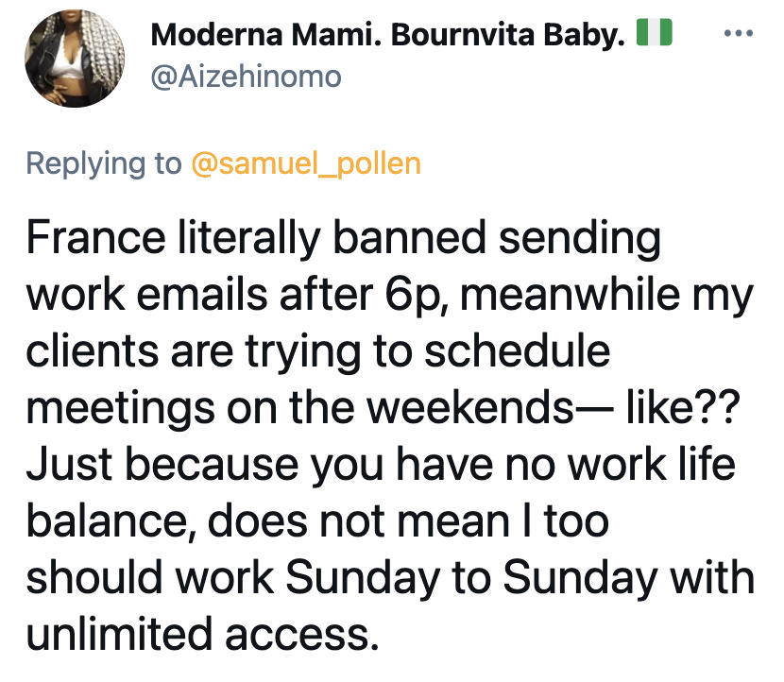The image size is (784, 682).
Task: Click "meetings on the weekends" text
Action: pos(282,410)
